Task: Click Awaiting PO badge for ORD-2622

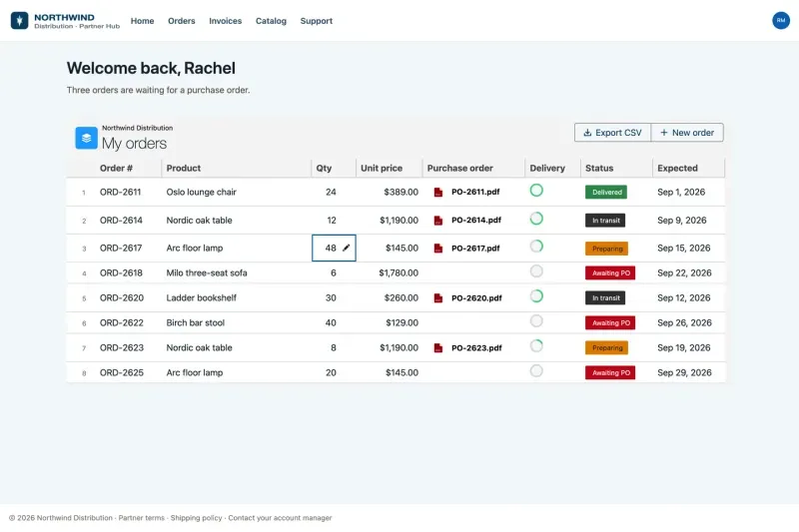Action: (610, 322)
